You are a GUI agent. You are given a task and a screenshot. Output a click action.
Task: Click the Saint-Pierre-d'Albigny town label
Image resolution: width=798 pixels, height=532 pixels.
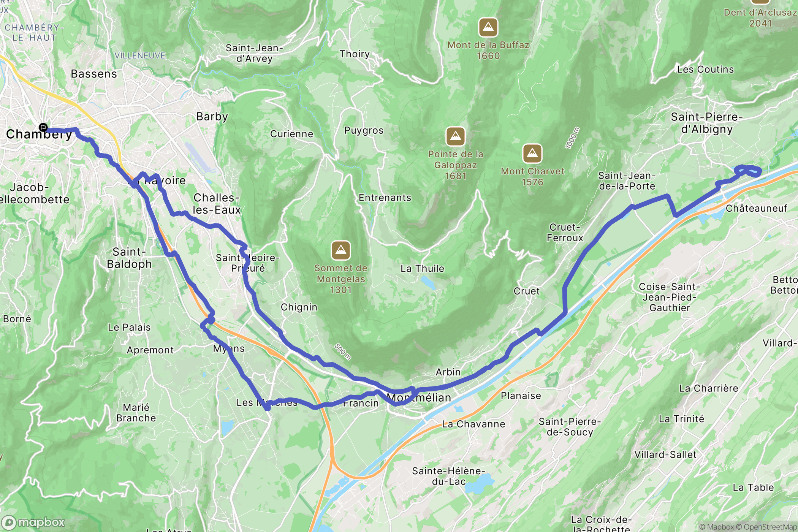707,123
